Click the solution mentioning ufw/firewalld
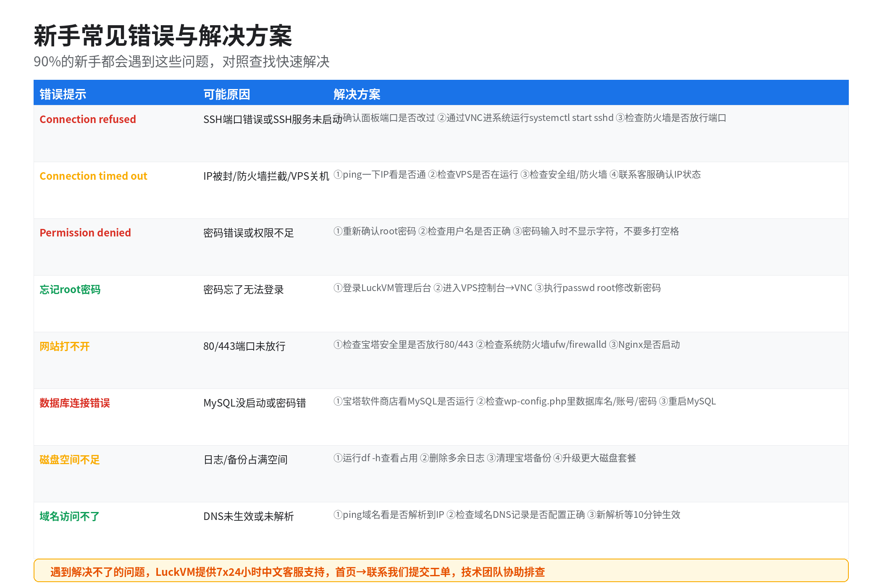 [507, 344]
